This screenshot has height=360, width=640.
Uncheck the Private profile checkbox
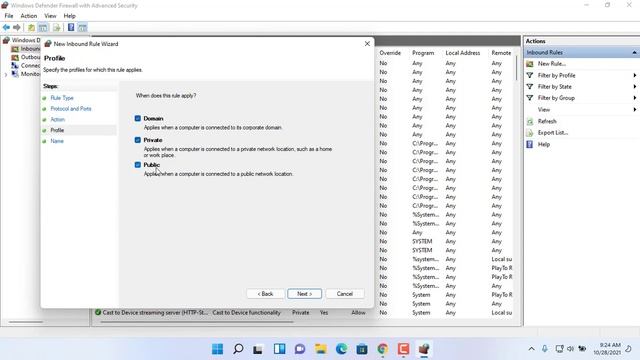pyautogui.click(x=138, y=140)
